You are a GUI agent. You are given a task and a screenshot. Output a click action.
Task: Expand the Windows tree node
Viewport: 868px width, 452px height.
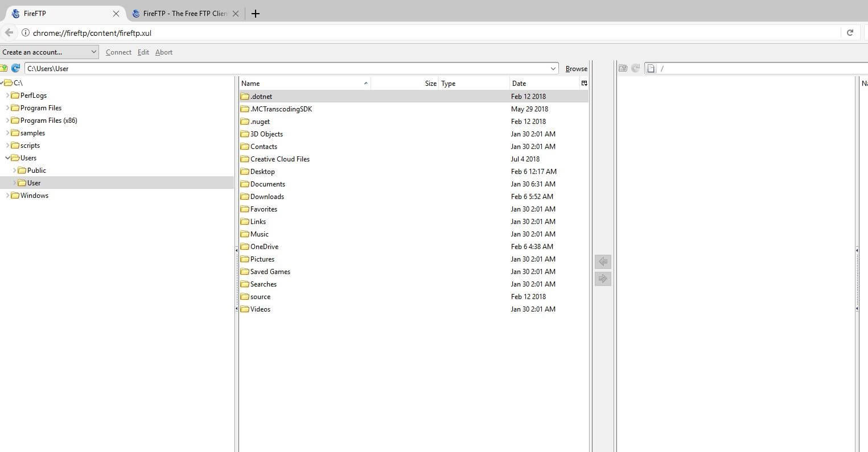[7, 195]
